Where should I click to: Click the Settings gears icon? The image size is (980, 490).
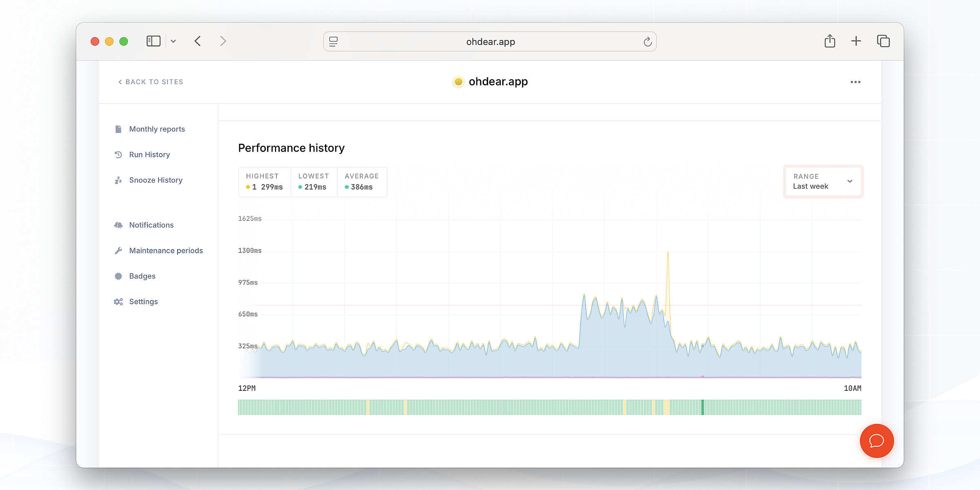(118, 302)
